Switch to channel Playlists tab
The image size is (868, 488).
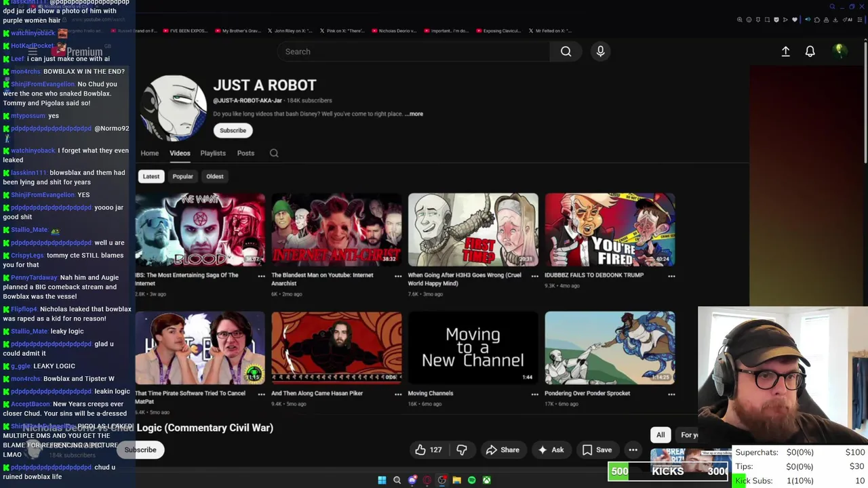point(212,153)
